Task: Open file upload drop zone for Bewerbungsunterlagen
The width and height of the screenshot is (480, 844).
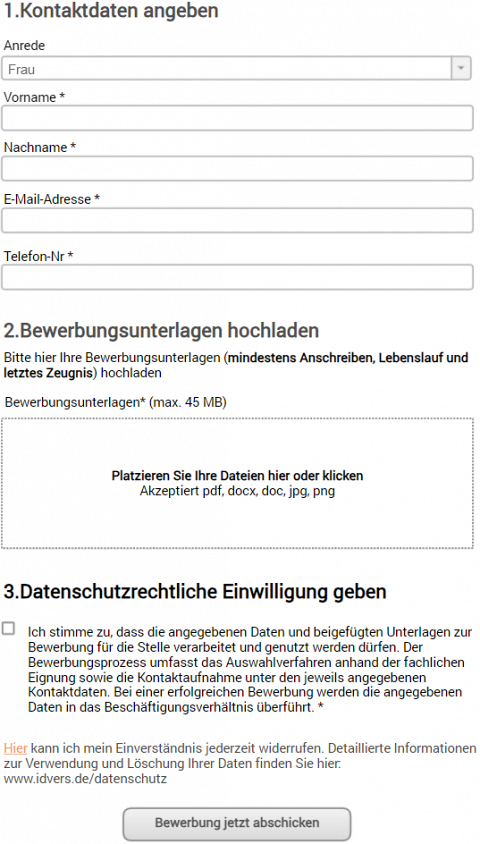Action: pos(237,483)
